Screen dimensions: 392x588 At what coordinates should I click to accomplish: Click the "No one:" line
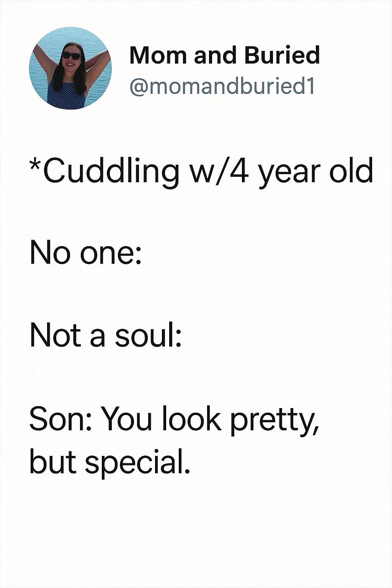86,253
